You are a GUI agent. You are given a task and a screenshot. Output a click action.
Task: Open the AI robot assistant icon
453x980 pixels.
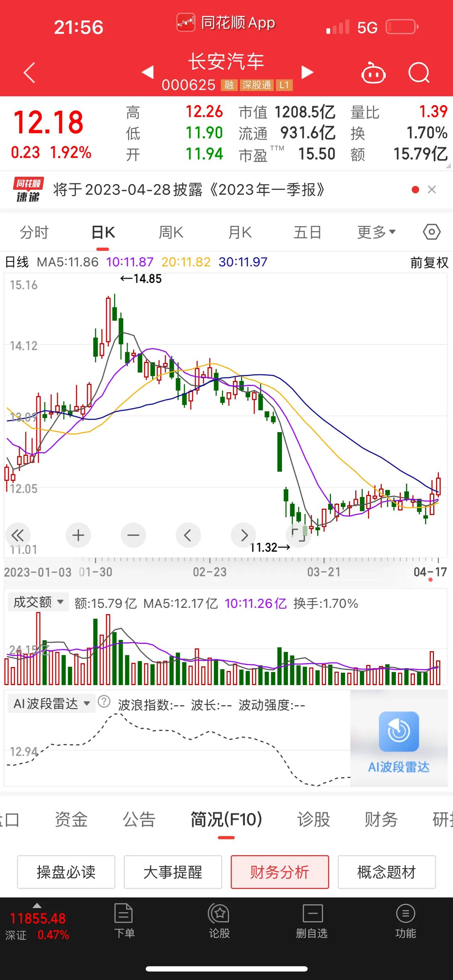pyautogui.click(x=373, y=72)
